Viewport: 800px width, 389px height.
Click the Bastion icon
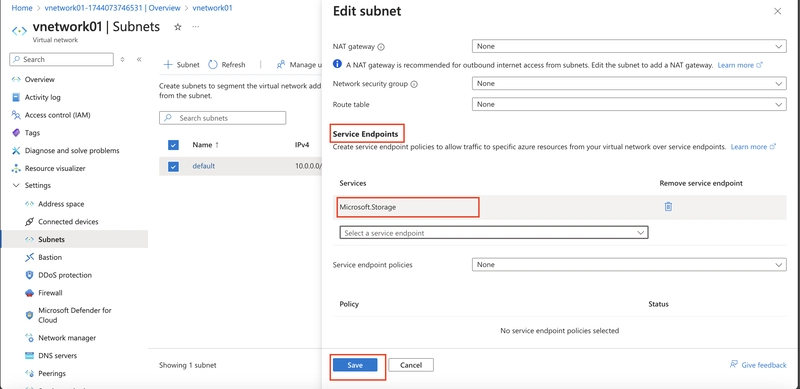pyautogui.click(x=29, y=257)
